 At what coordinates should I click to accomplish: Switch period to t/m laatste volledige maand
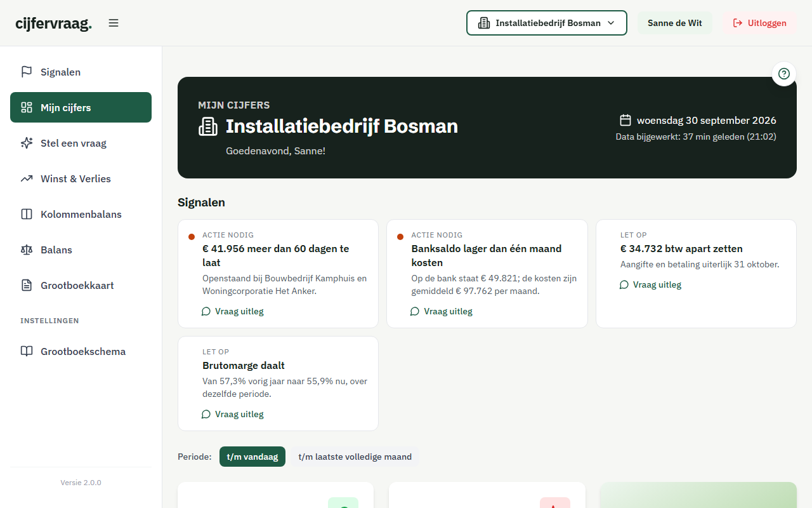tap(355, 457)
